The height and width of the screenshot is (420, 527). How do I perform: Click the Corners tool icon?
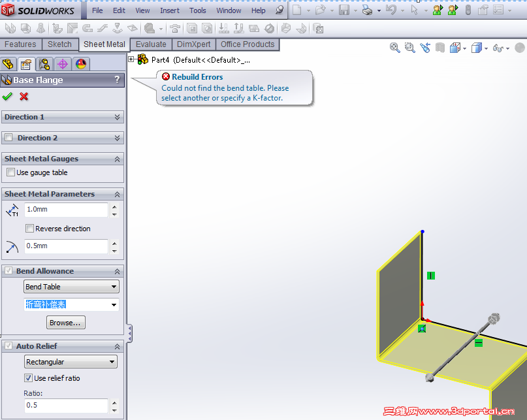[150, 29]
